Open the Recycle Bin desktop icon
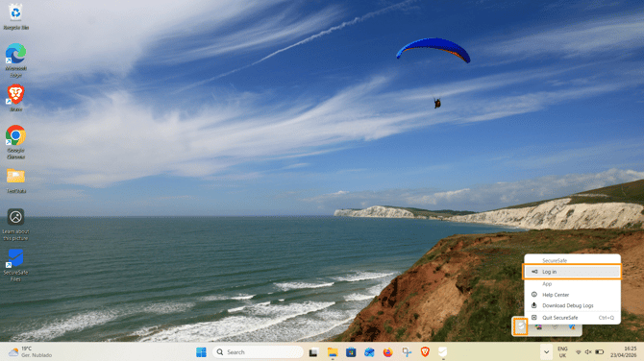The width and height of the screenshot is (644, 361). click(x=15, y=16)
